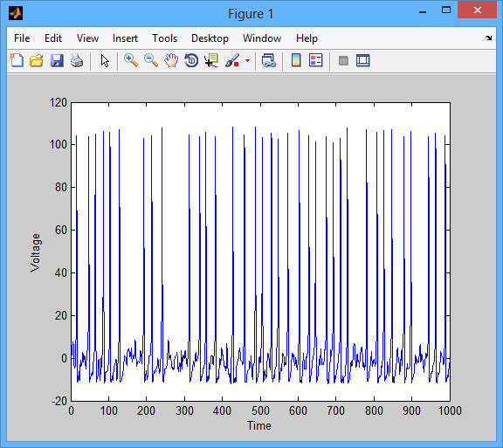Viewport: 503px width, 448px height.
Task: Activate the Zoom Out magnifier tool
Action: click(x=151, y=60)
